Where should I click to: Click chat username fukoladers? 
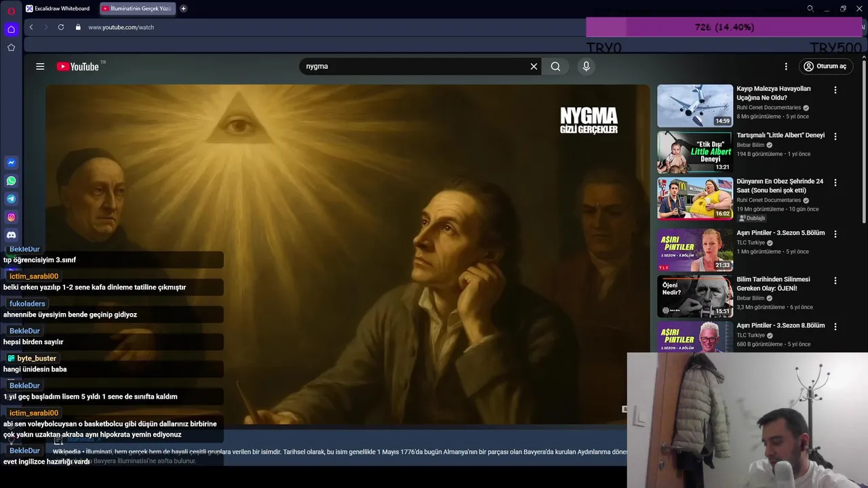coord(27,304)
